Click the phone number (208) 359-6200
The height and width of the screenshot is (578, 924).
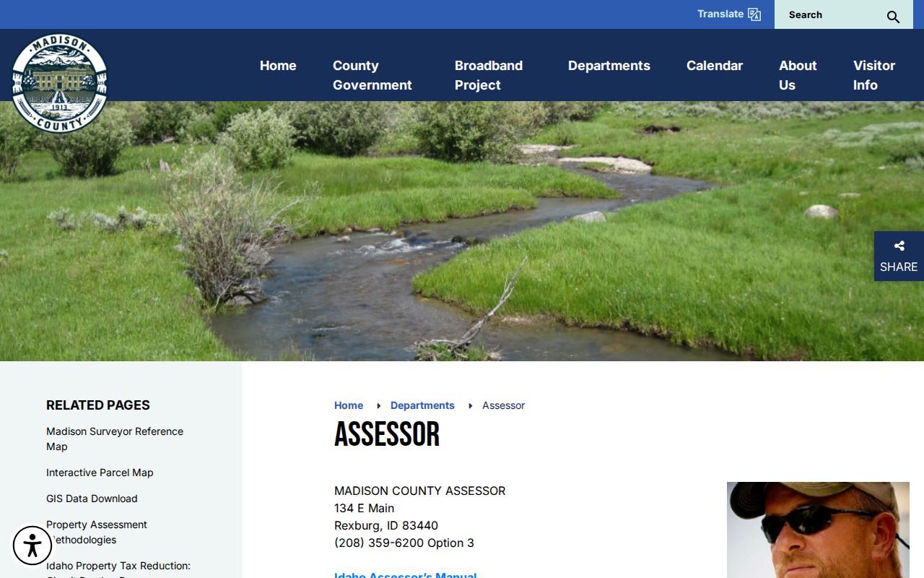coord(379,543)
